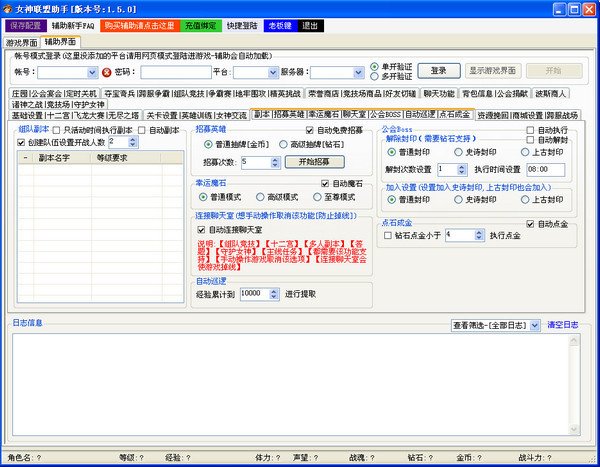Image resolution: width=600 pixels, height=467 pixels.
Task: Select 至尊模式 radio
Action: click(317, 197)
